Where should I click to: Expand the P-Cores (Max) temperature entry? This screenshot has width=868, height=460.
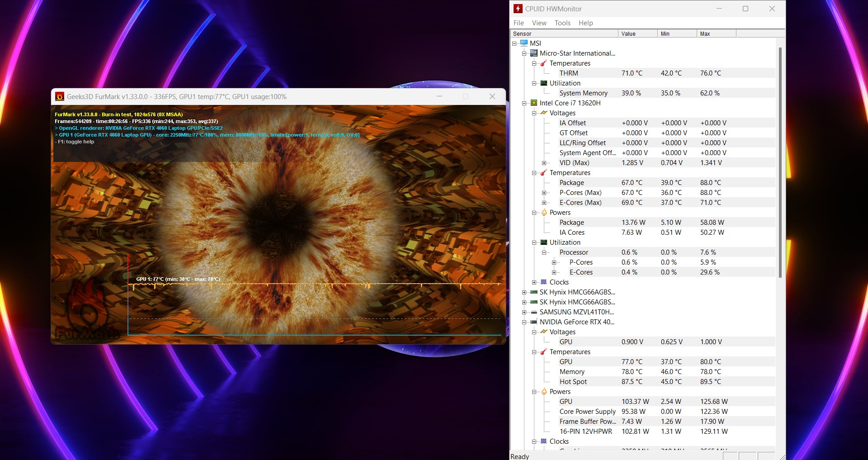click(x=544, y=193)
